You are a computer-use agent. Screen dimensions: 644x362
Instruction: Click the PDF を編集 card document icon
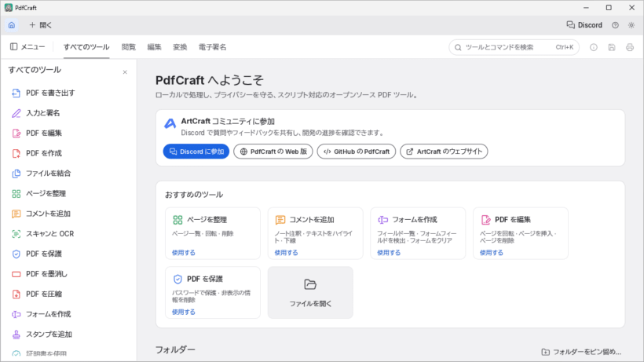[x=485, y=220]
